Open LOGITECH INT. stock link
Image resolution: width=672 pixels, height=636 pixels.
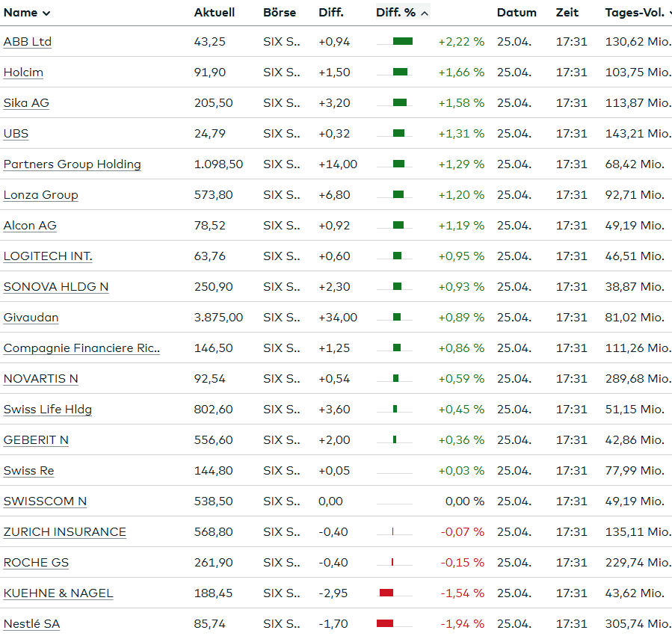[48, 256]
